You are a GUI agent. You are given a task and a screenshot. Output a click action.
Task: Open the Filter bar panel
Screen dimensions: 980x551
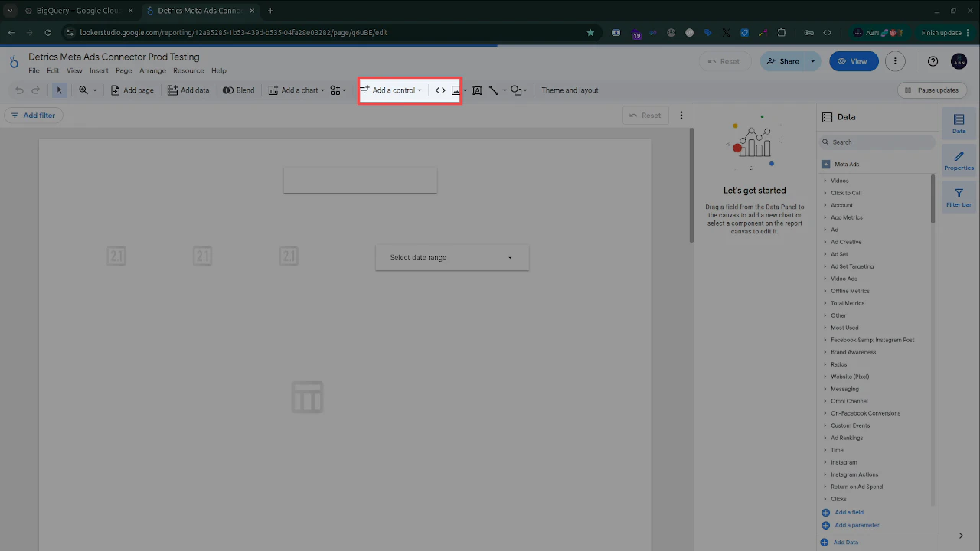pos(959,196)
